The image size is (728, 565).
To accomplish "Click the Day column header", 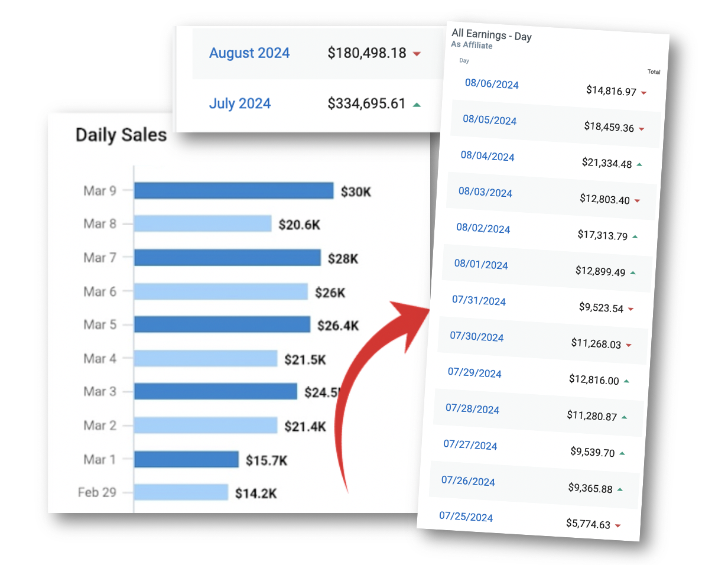I will pos(464,60).
